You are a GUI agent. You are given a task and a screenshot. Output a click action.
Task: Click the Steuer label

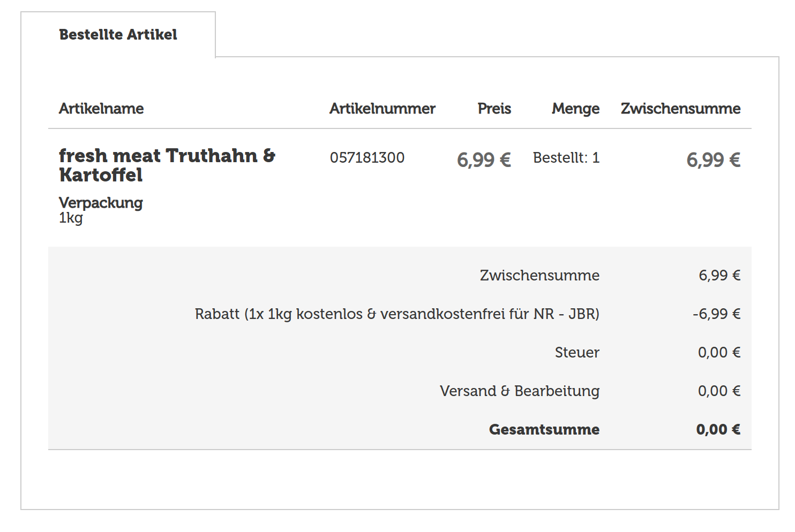pos(577,353)
